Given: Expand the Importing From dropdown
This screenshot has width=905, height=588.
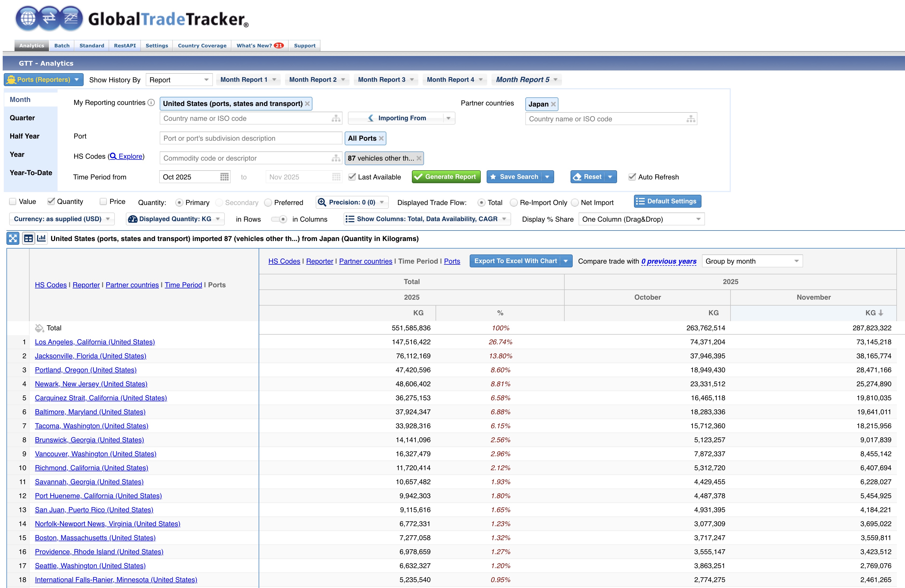Looking at the screenshot, I should tap(448, 118).
